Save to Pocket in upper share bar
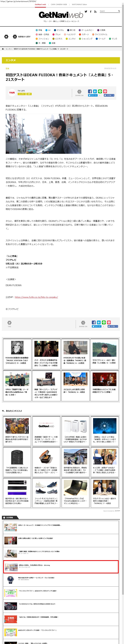This screenshot has height=644, width=124. (105, 91)
